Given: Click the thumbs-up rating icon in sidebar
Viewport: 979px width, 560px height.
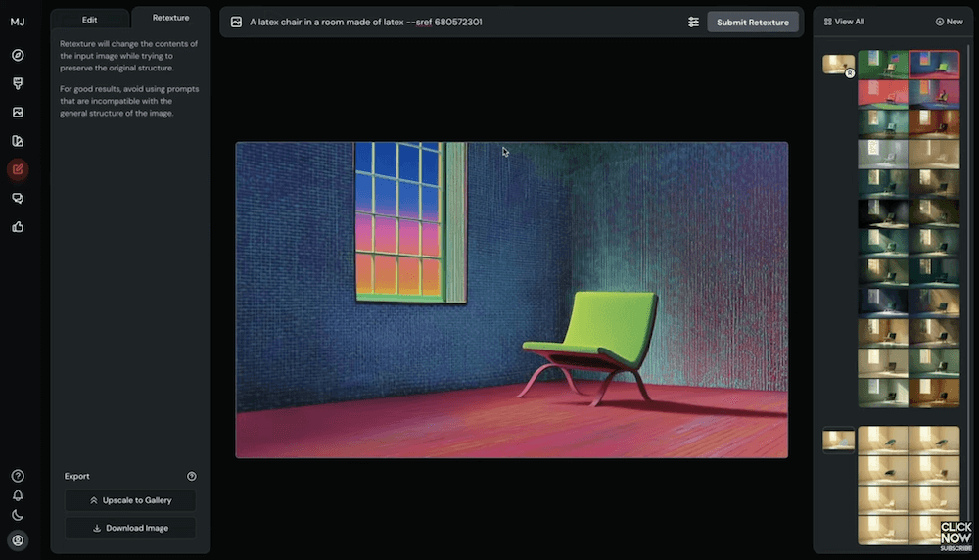Looking at the screenshot, I should (x=18, y=227).
